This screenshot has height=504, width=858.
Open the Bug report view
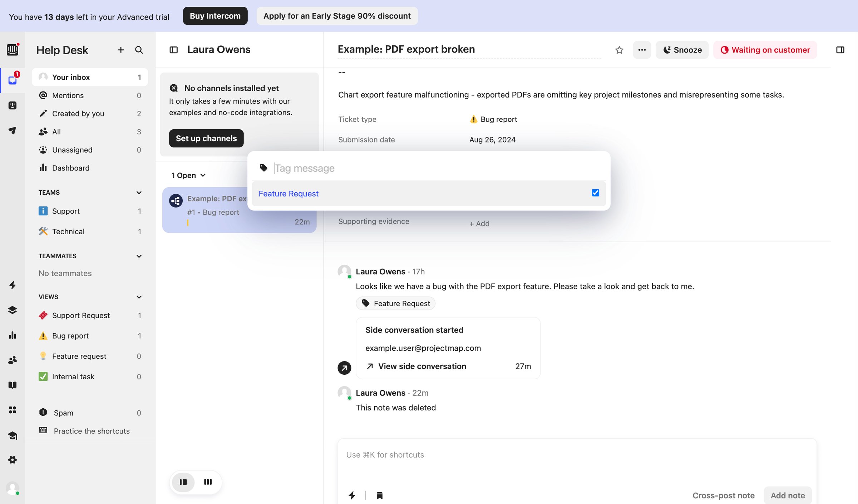click(90, 336)
